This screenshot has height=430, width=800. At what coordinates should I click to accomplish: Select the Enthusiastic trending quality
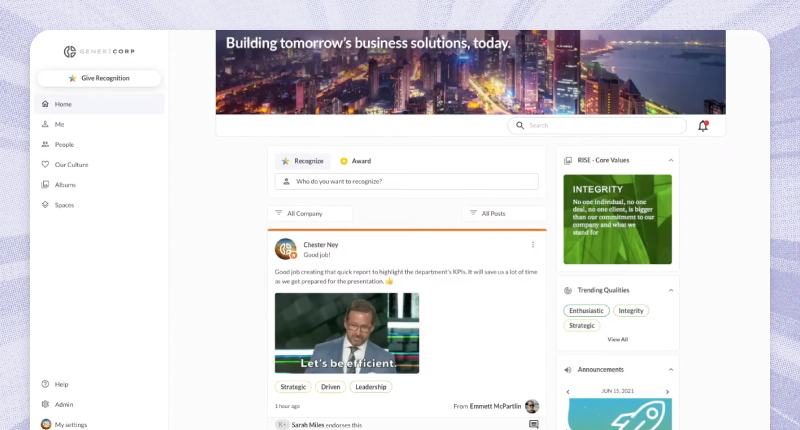click(586, 311)
